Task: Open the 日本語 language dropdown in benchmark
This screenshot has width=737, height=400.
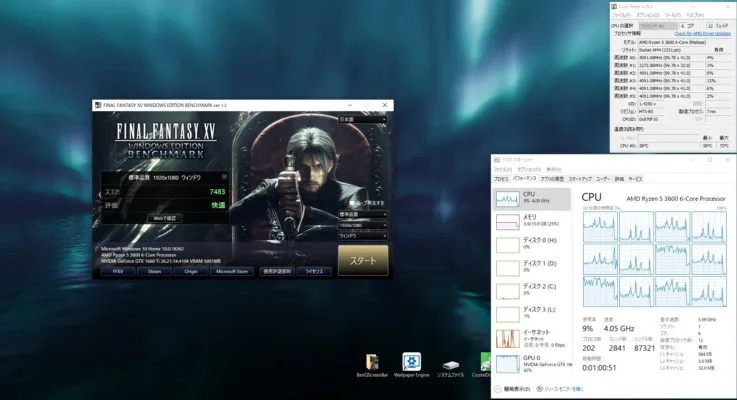Action: tap(362, 119)
